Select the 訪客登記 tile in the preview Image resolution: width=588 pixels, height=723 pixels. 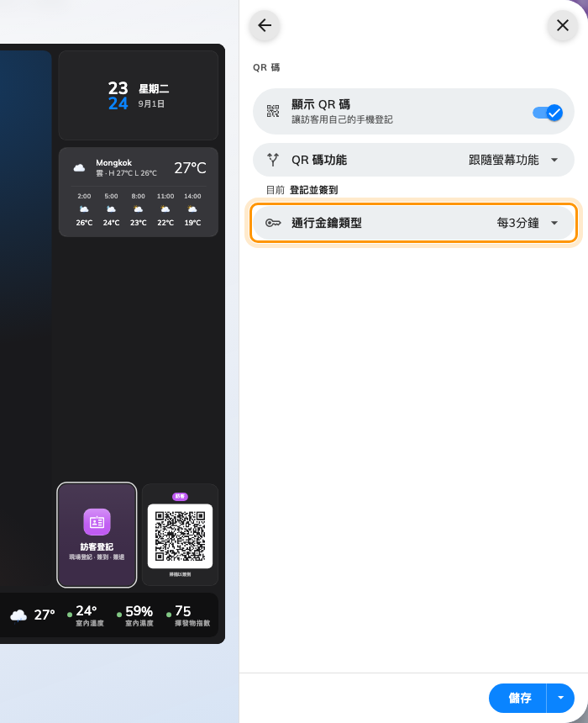point(97,535)
